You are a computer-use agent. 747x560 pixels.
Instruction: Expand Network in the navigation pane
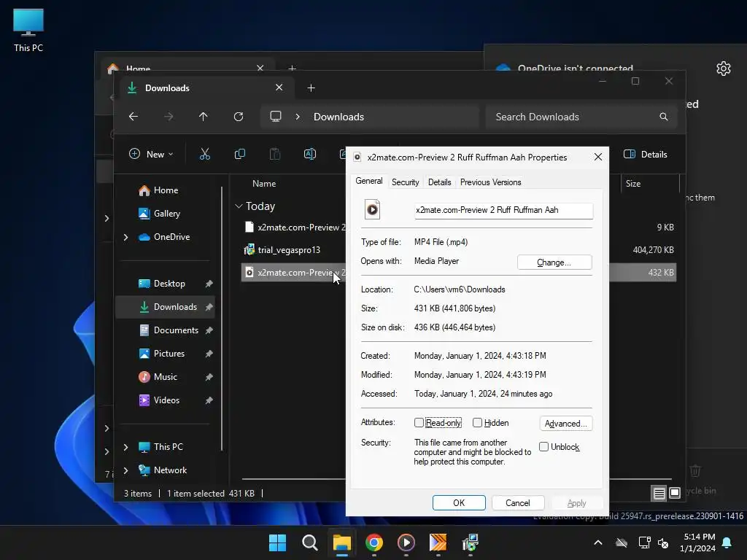coord(125,470)
